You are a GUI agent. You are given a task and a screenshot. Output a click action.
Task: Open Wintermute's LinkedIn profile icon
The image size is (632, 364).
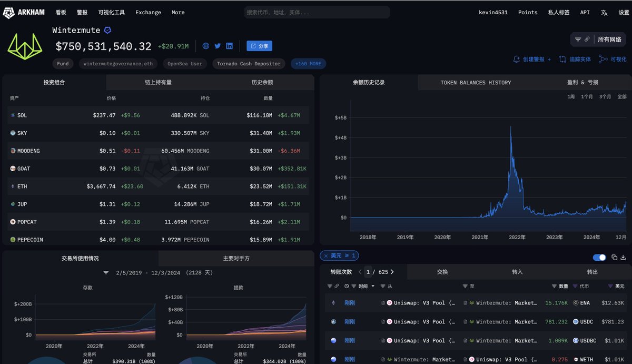click(x=229, y=46)
